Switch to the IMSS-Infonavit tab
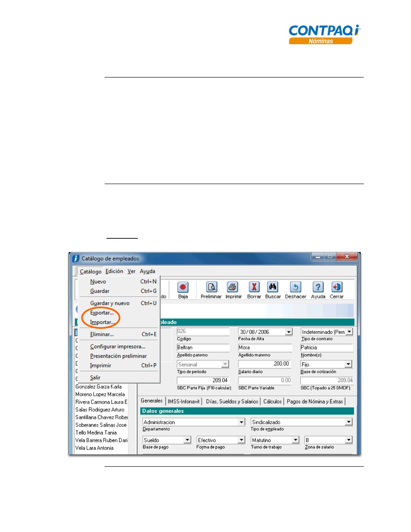 tap(184, 402)
